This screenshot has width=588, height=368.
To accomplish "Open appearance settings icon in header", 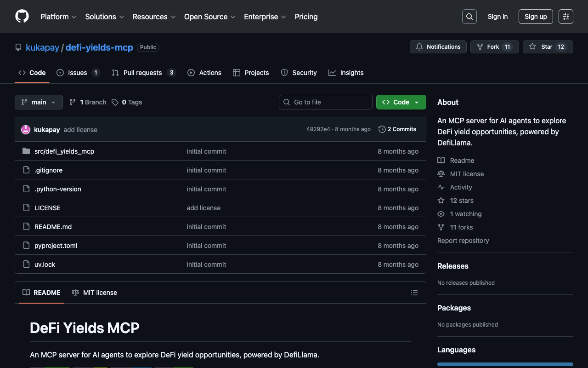I will (x=565, y=17).
